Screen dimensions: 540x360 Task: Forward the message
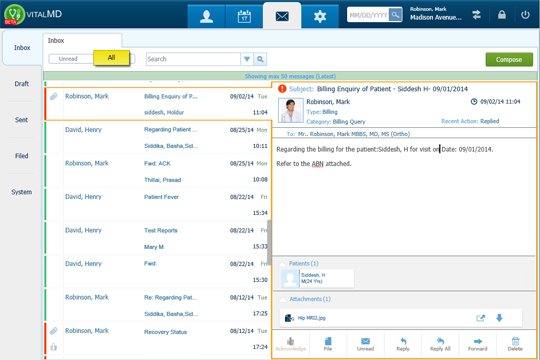478,344
